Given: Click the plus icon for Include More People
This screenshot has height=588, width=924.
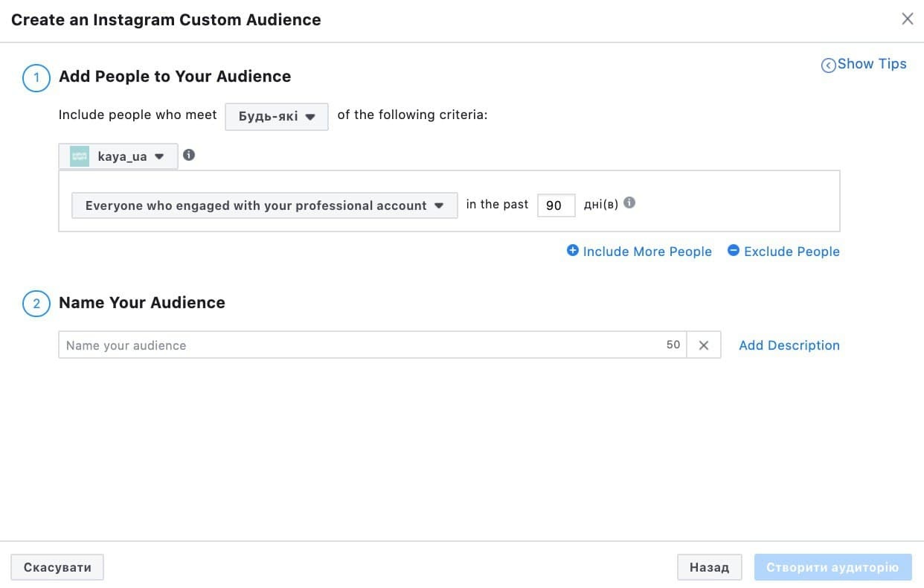Looking at the screenshot, I should tap(573, 251).
